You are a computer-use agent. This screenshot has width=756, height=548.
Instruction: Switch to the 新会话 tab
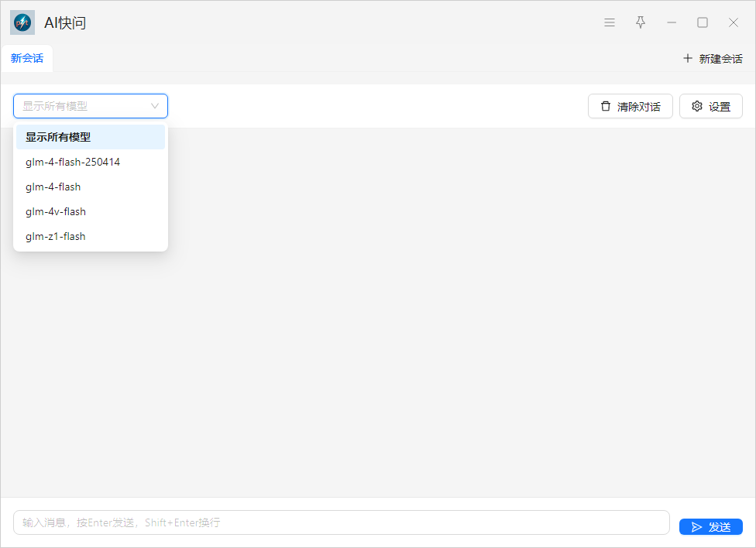[27, 58]
